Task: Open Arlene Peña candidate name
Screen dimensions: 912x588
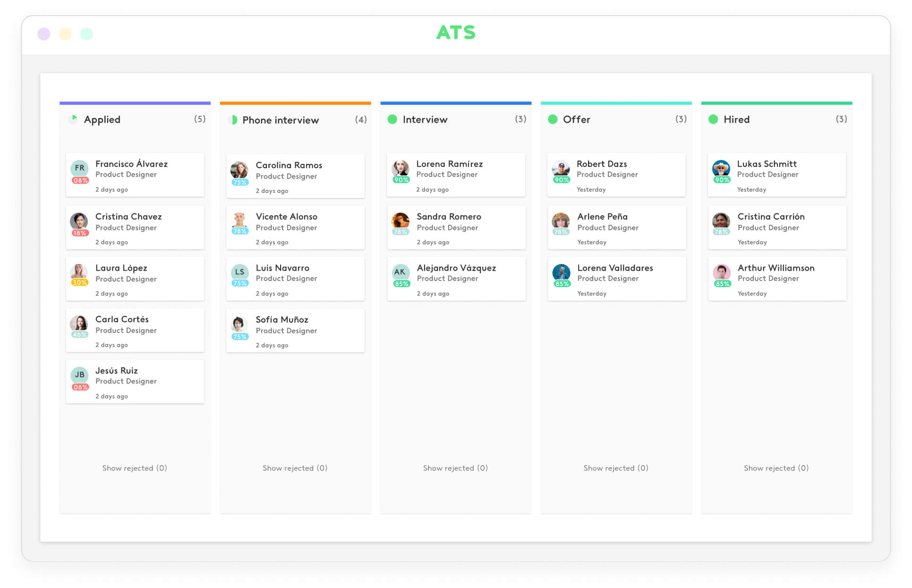Action: [x=603, y=217]
